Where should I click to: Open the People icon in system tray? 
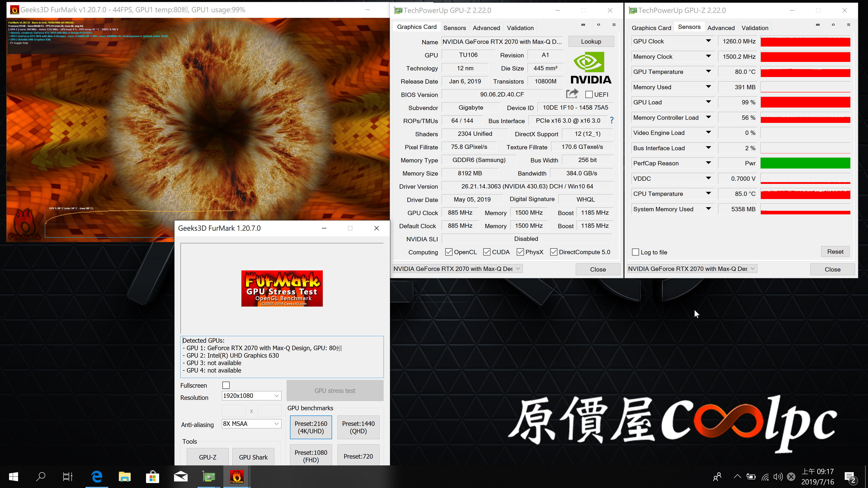pos(717,476)
